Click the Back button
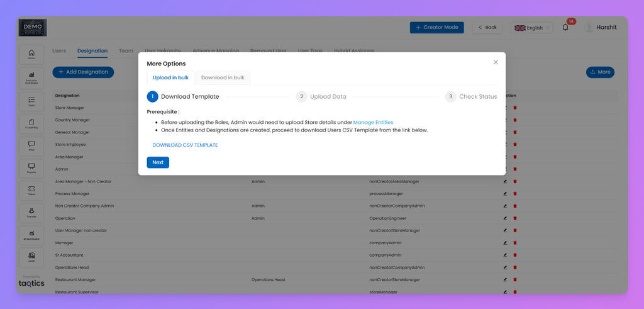Screen dimensions: 644x309 (x=487, y=28)
